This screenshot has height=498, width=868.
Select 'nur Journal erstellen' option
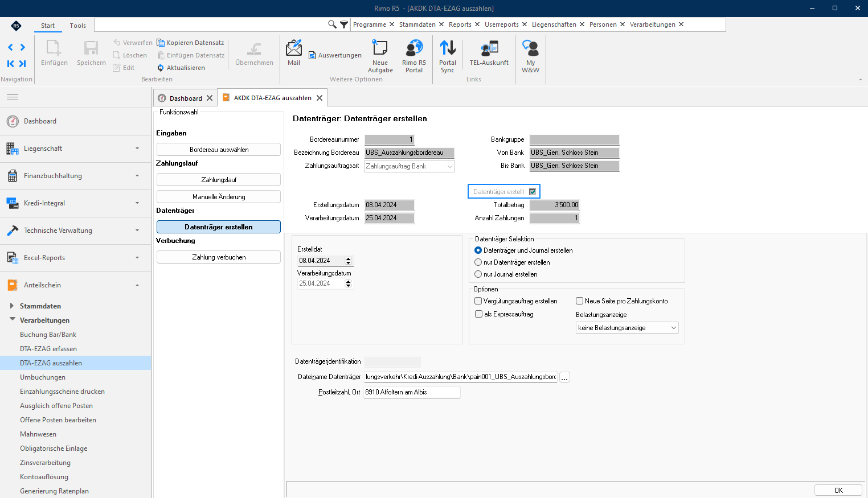coord(478,274)
